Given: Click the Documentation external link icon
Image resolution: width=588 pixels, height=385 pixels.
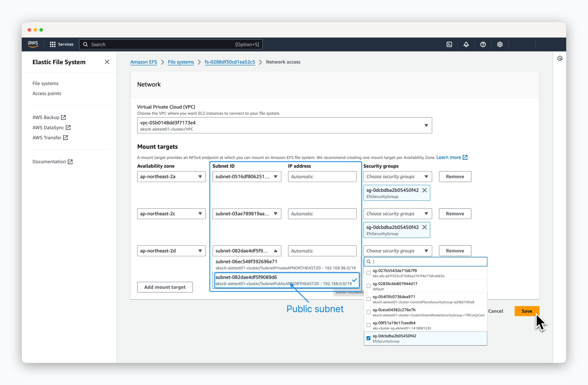Looking at the screenshot, I should tap(70, 161).
